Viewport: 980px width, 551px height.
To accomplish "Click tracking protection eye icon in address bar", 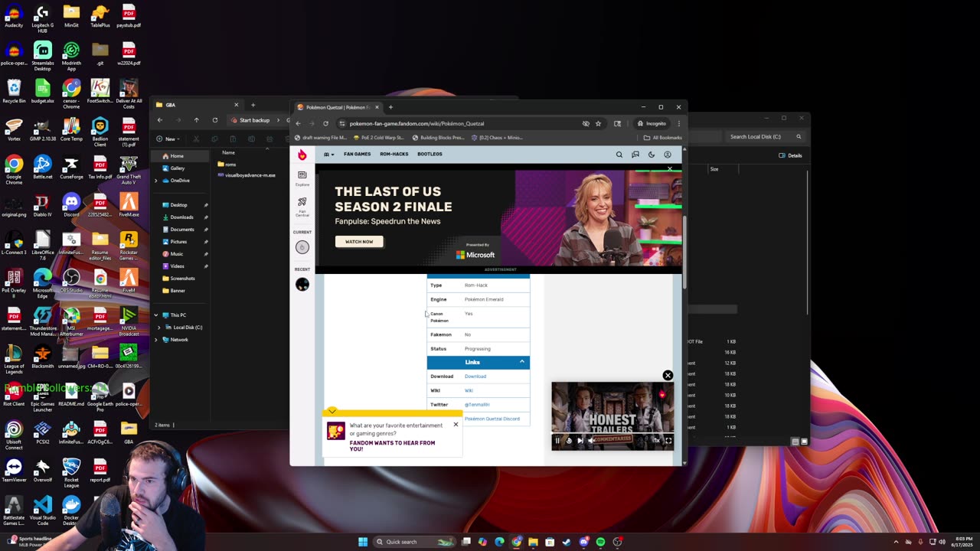I will coord(586,123).
